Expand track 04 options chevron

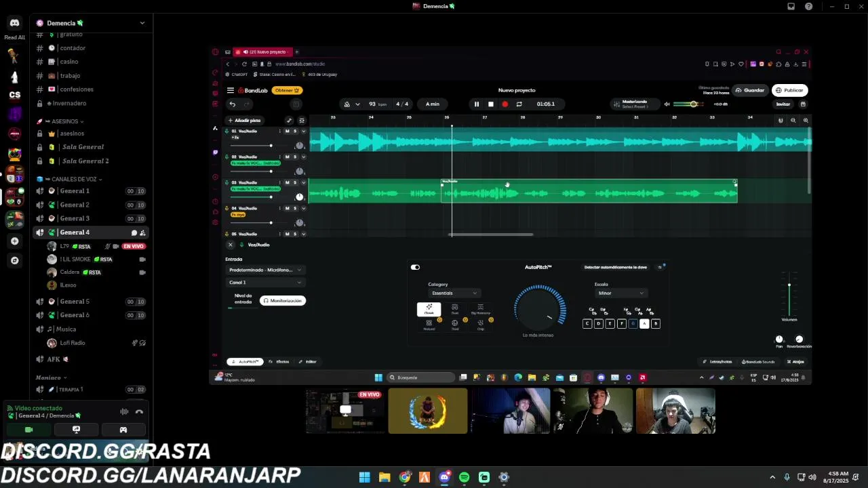(x=303, y=209)
